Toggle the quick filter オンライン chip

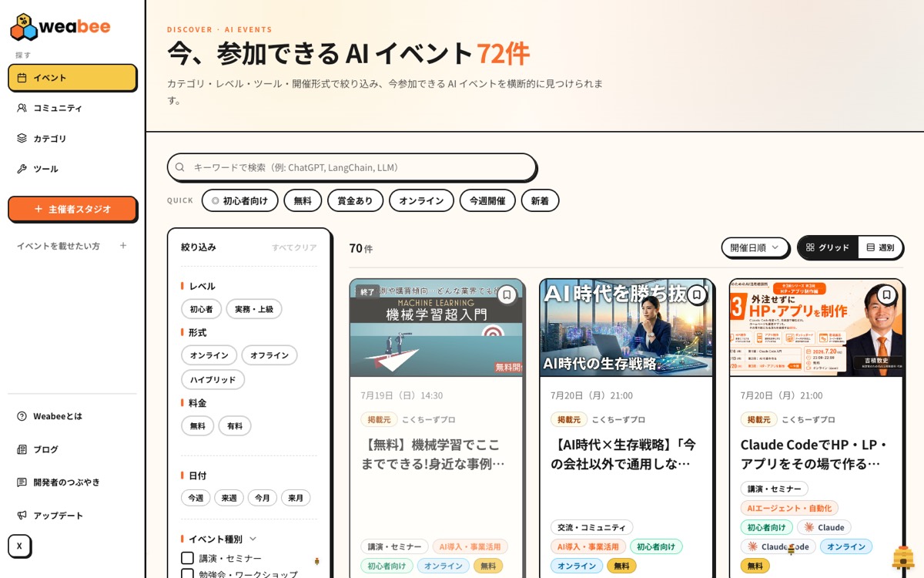(x=421, y=200)
